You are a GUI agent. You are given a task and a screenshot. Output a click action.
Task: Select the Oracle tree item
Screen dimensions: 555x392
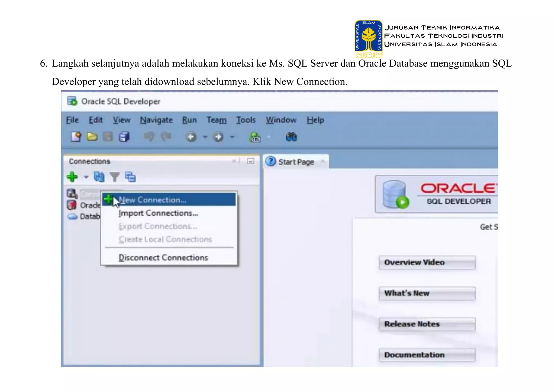(x=90, y=205)
